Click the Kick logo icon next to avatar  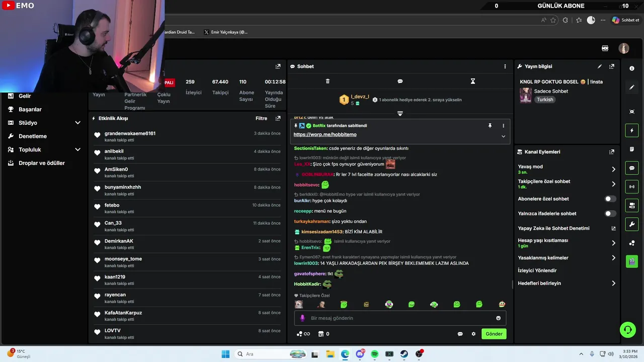(605, 48)
